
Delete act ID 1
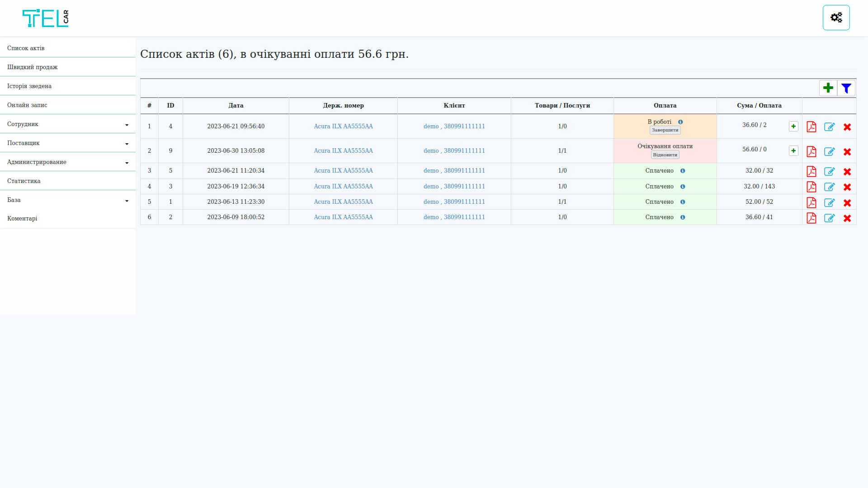pyautogui.click(x=847, y=203)
